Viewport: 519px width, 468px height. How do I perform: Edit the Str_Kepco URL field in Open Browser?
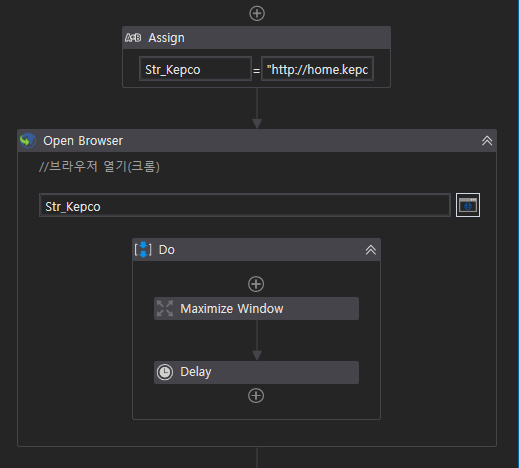[245, 205]
